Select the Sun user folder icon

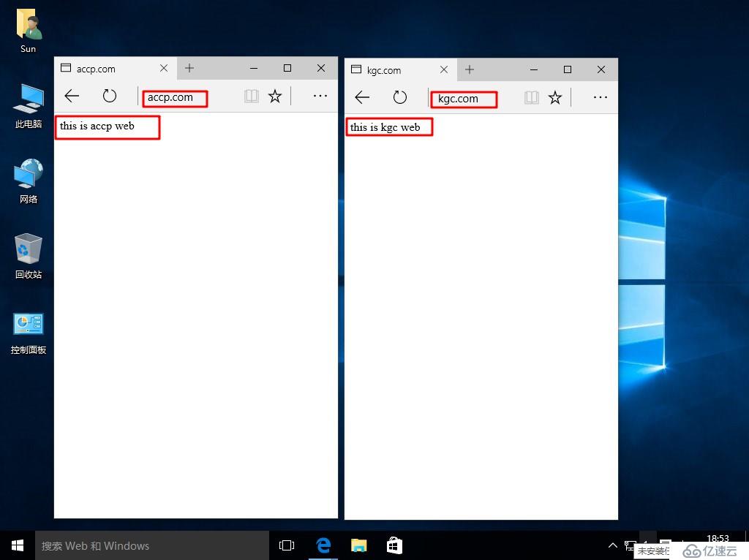pyautogui.click(x=29, y=31)
